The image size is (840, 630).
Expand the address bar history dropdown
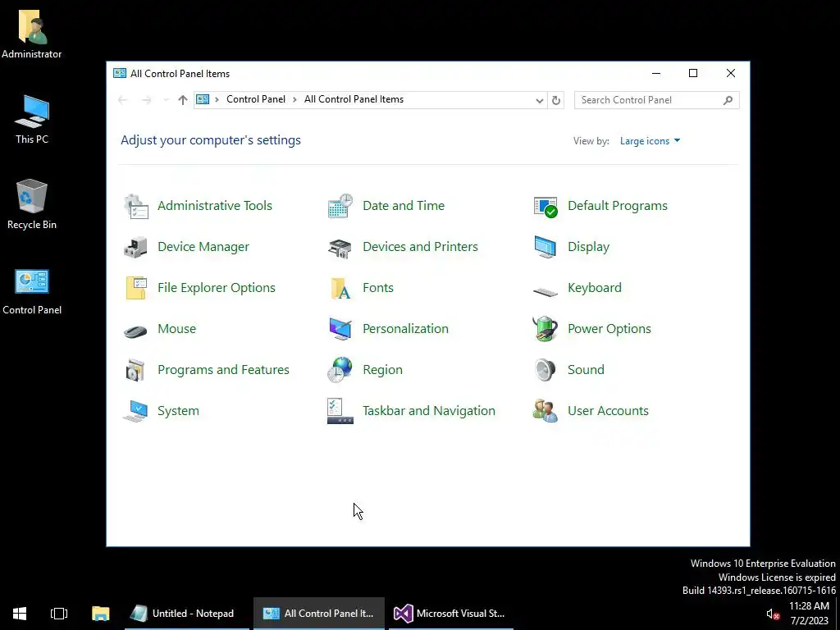point(540,100)
